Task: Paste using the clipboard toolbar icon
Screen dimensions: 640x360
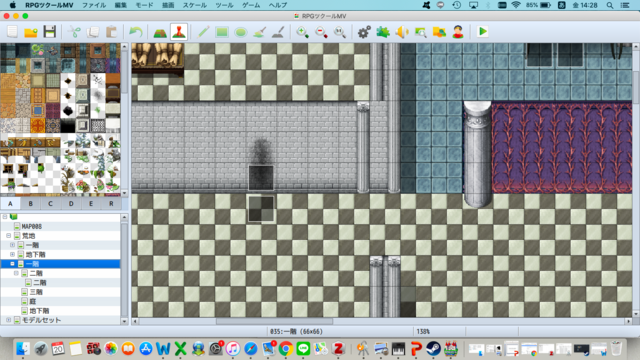Action: pos(111,32)
